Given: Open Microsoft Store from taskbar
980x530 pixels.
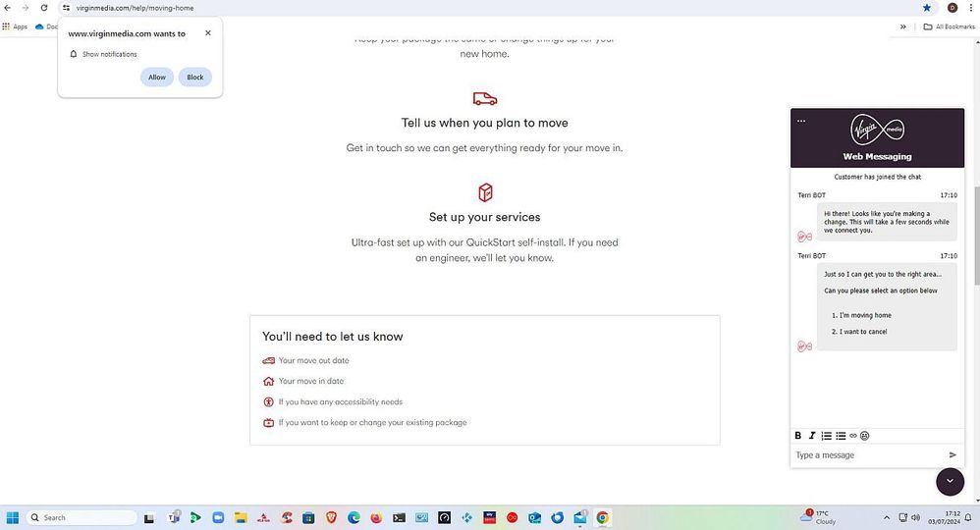Looking at the screenshot, I should (x=308, y=517).
